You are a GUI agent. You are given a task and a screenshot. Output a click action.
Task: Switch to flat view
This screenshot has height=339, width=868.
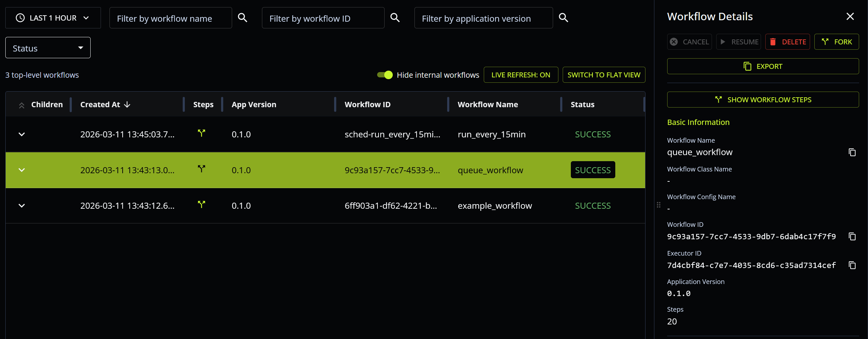[604, 75]
